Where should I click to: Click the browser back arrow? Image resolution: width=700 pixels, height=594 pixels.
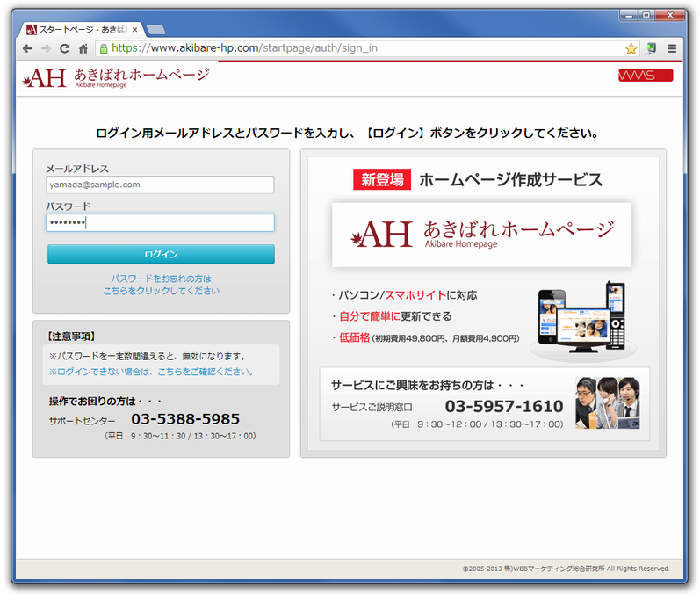tap(27, 48)
